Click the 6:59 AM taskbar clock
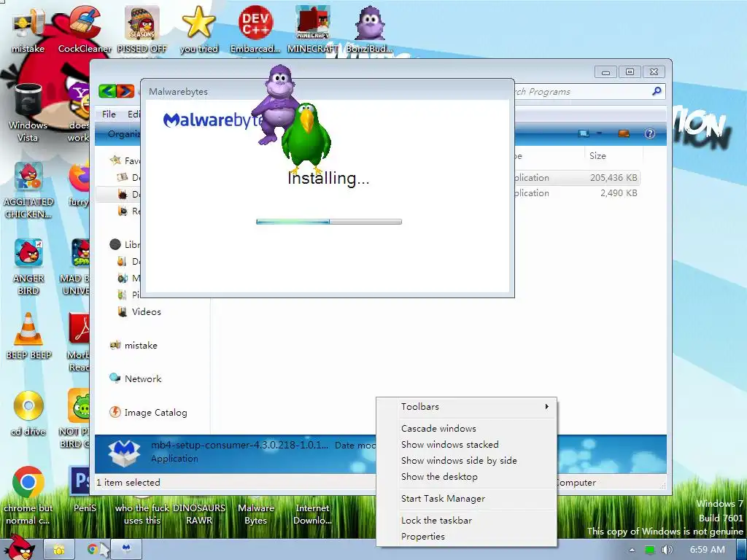 [708, 550]
